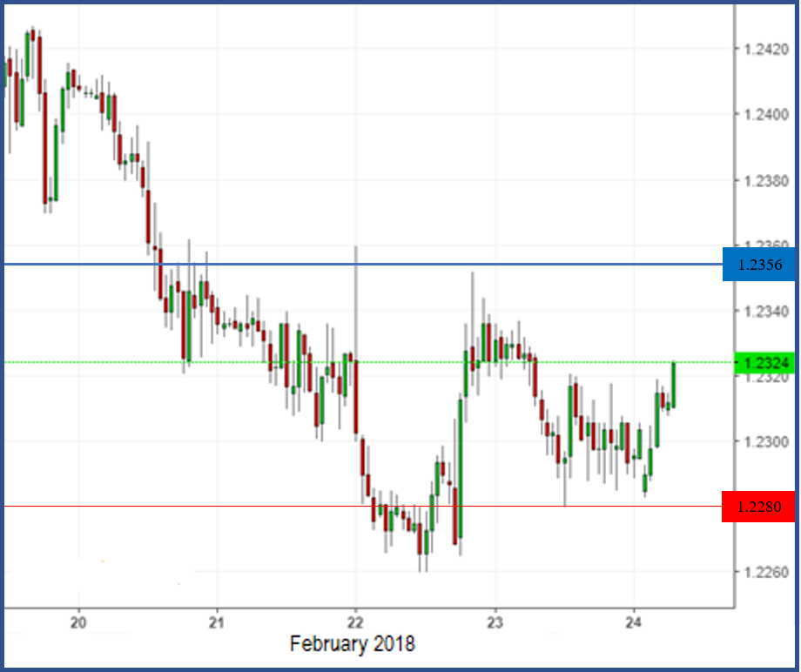
Task: Select the 1.2380 price axis value
Action: tap(766, 181)
